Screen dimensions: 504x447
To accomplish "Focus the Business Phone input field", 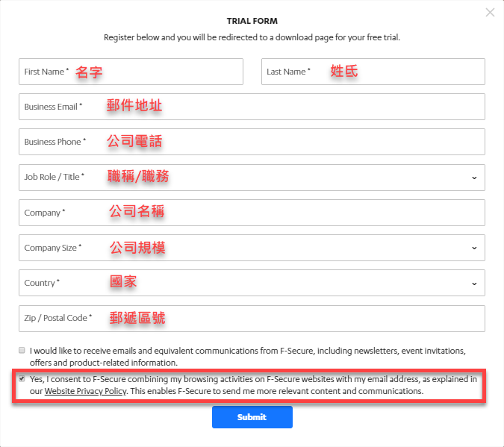I will 252,142.
